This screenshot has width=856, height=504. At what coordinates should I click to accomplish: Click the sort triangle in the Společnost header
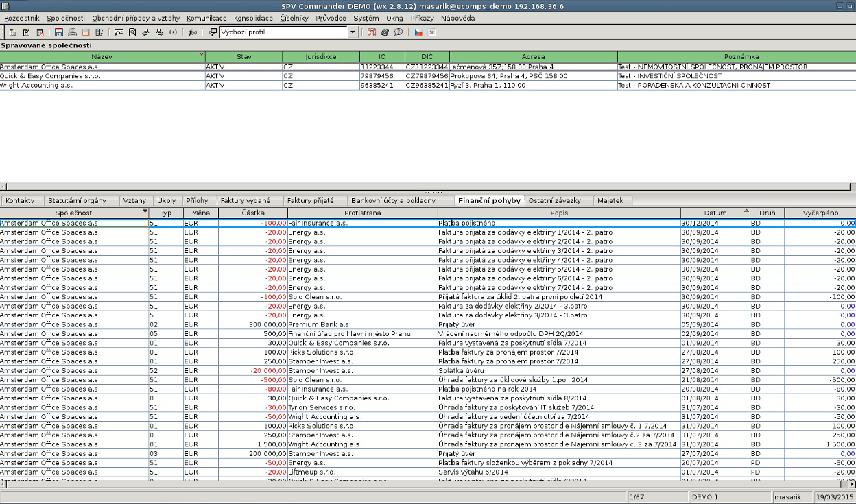(x=145, y=211)
